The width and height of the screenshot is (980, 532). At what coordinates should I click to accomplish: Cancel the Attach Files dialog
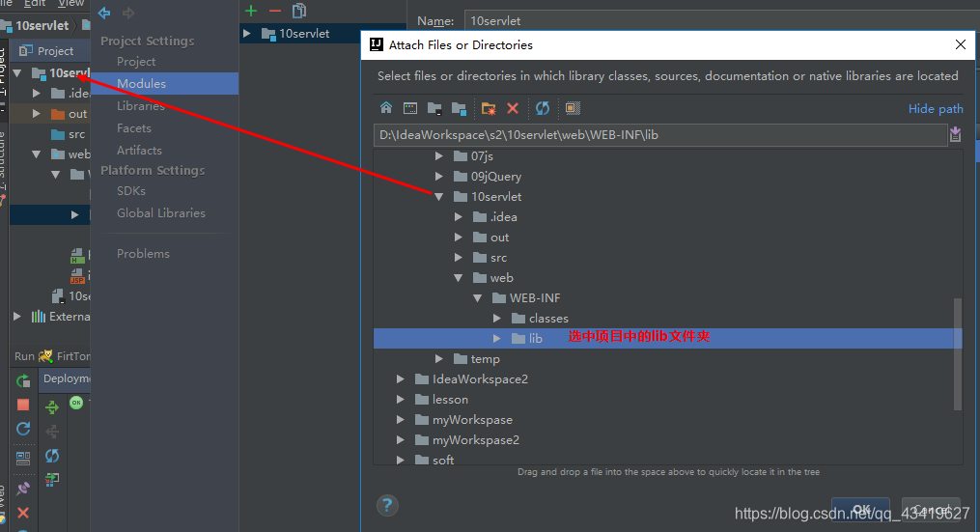pyautogui.click(x=931, y=509)
